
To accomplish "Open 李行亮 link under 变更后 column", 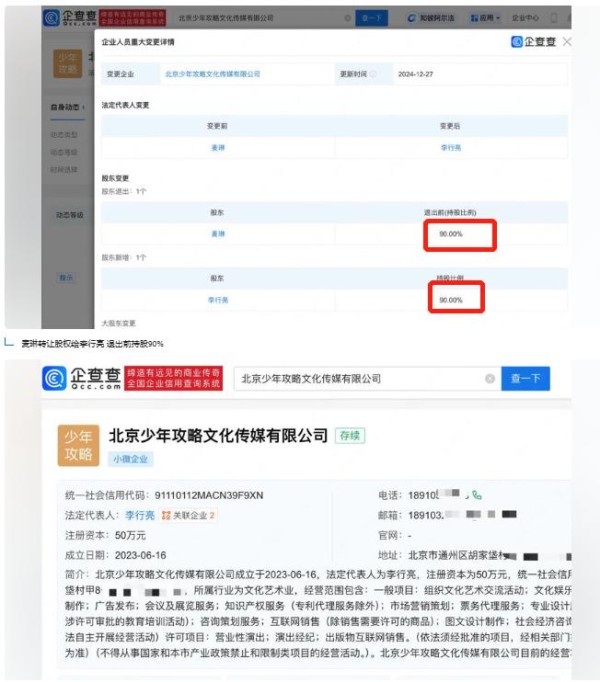I will (x=451, y=148).
